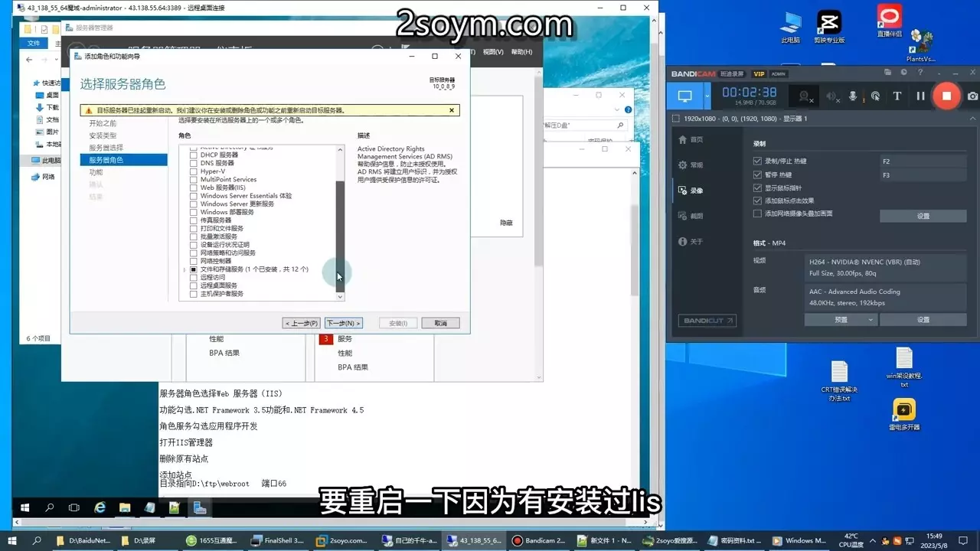Check the DHCP 服务器 role
The width and height of the screenshot is (980, 551).
coord(194,155)
